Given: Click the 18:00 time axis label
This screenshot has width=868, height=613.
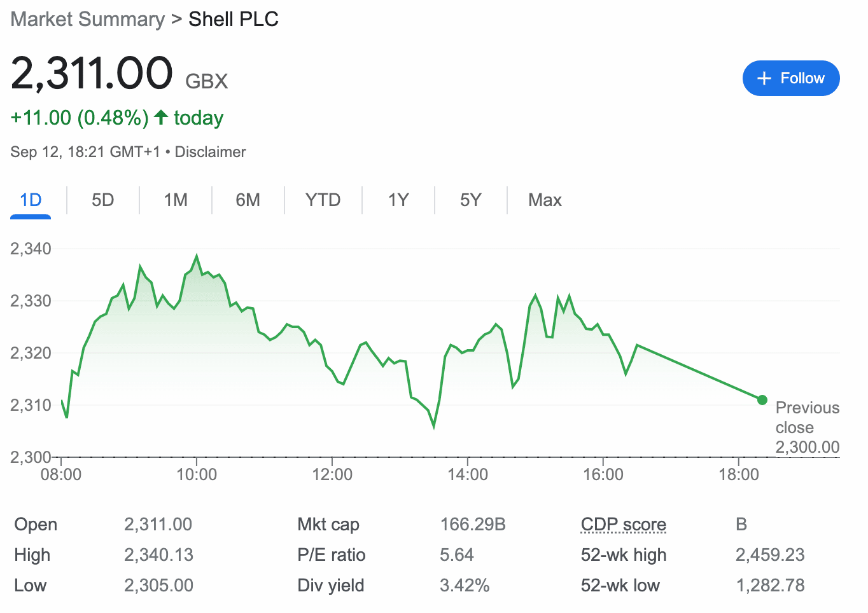Looking at the screenshot, I should point(739,474).
